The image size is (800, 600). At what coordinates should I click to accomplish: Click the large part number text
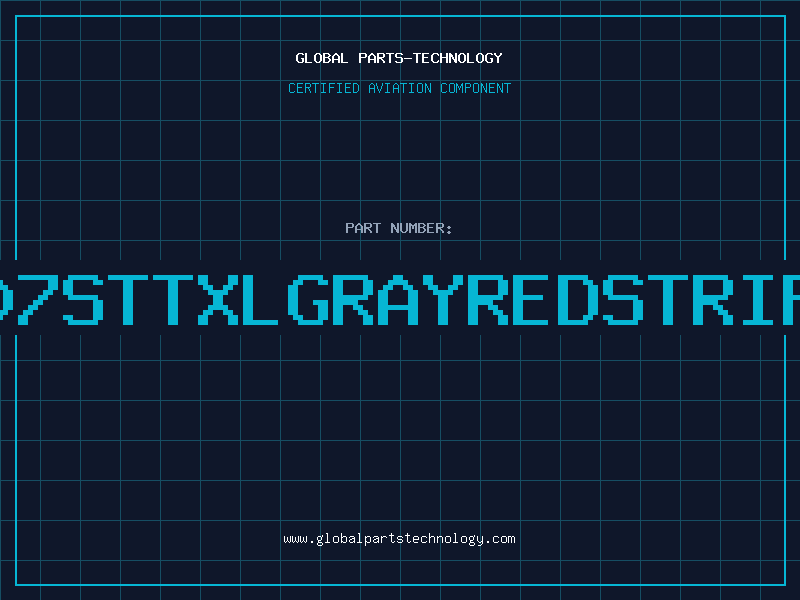coord(400,299)
